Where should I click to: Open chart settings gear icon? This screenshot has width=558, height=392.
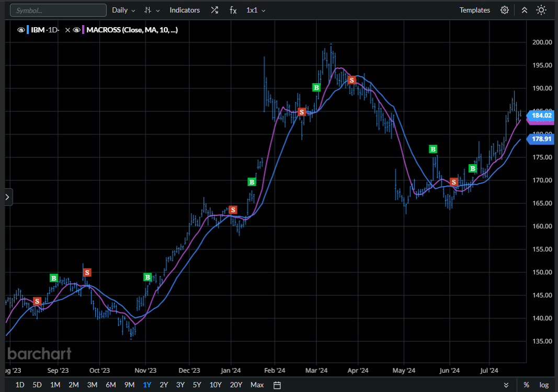tap(505, 10)
